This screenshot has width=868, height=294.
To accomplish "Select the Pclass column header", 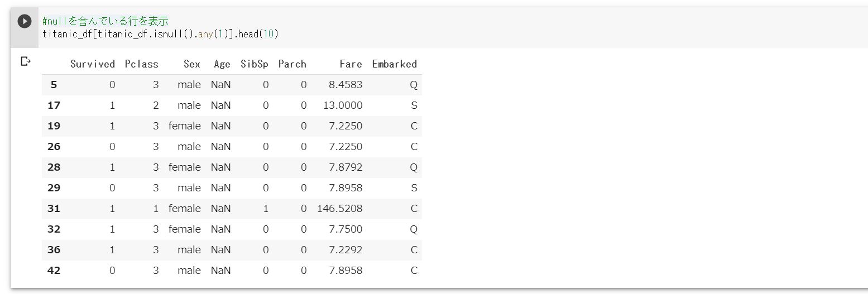I will point(142,64).
